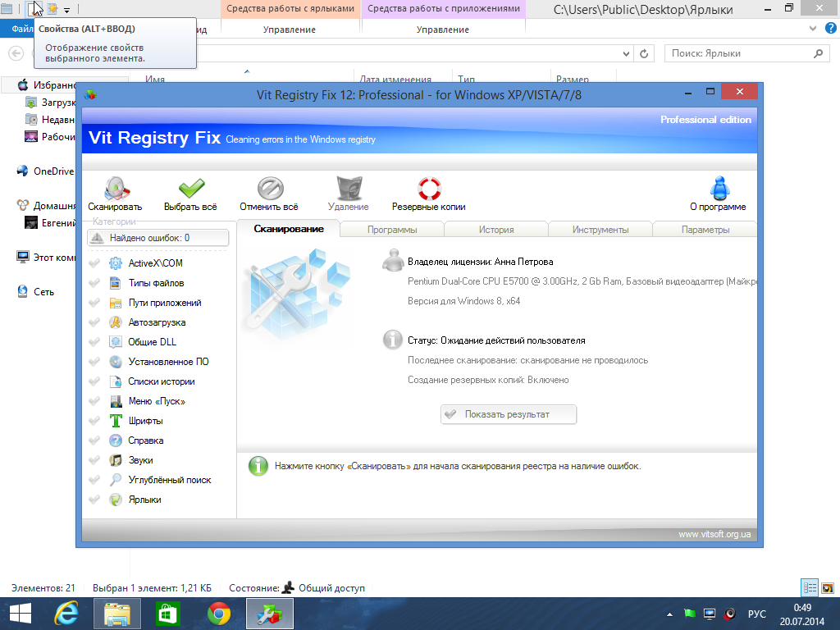Show hidden tray icons arrow
Image resolution: width=840 pixels, height=630 pixels.
(669, 614)
